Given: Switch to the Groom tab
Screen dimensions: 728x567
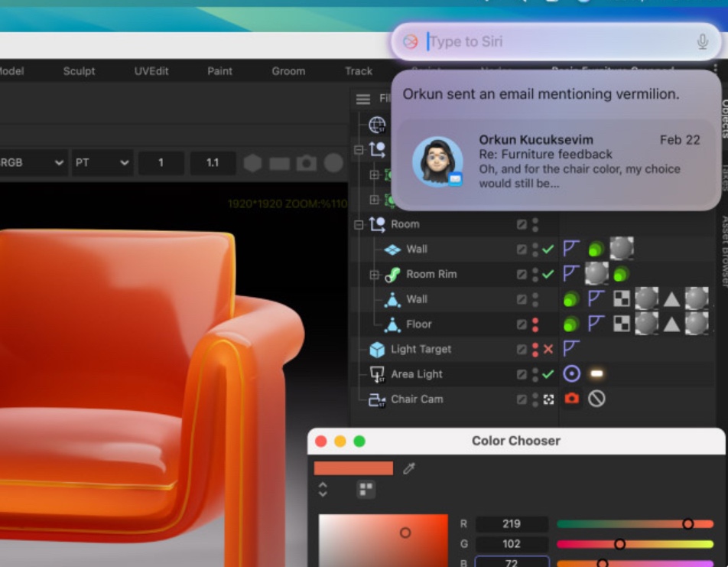Looking at the screenshot, I should coord(288,70).
